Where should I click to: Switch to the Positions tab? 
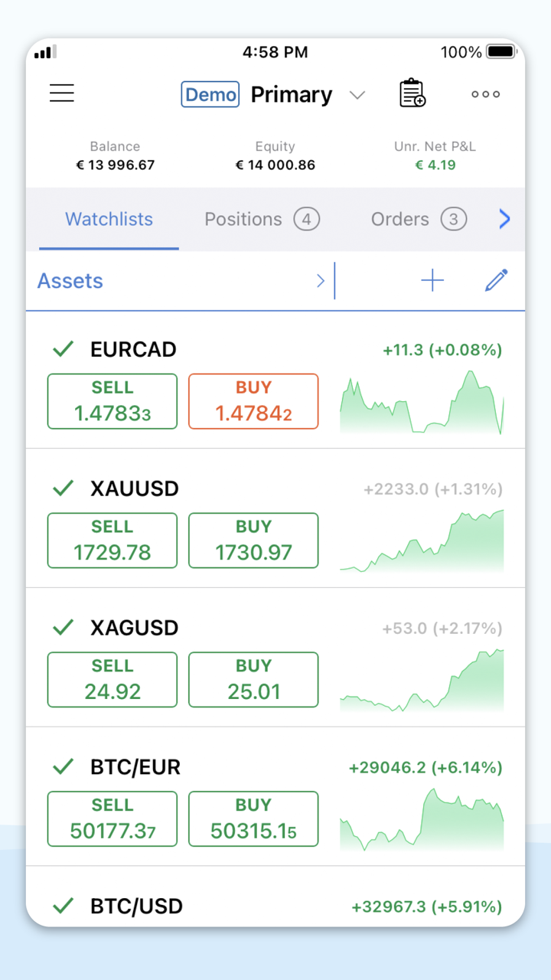pyautogui.click(x=262, y=220)
